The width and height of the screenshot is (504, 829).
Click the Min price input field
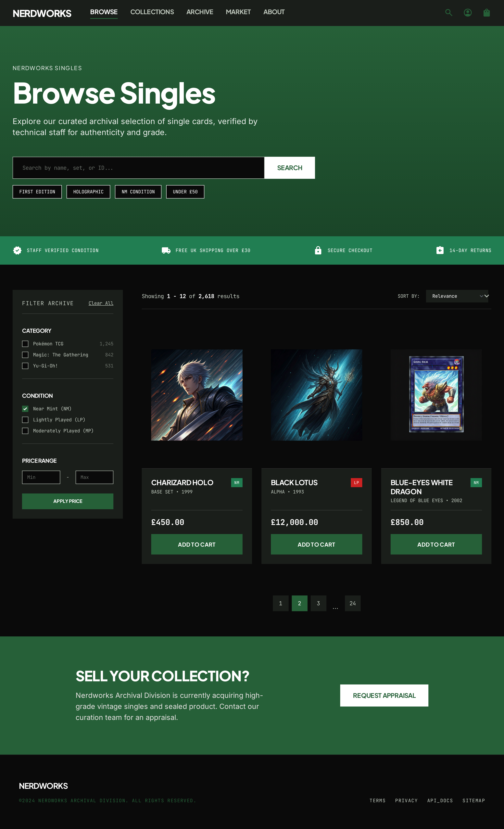(x=41, y=477)
